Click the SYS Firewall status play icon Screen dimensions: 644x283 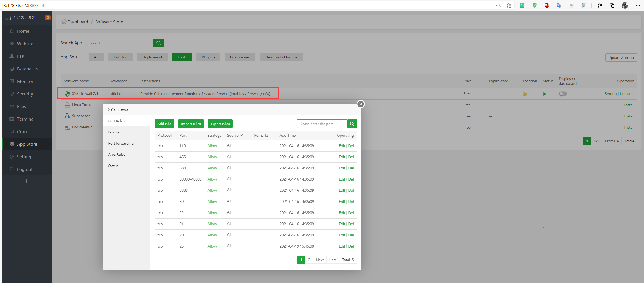[545, 94]
